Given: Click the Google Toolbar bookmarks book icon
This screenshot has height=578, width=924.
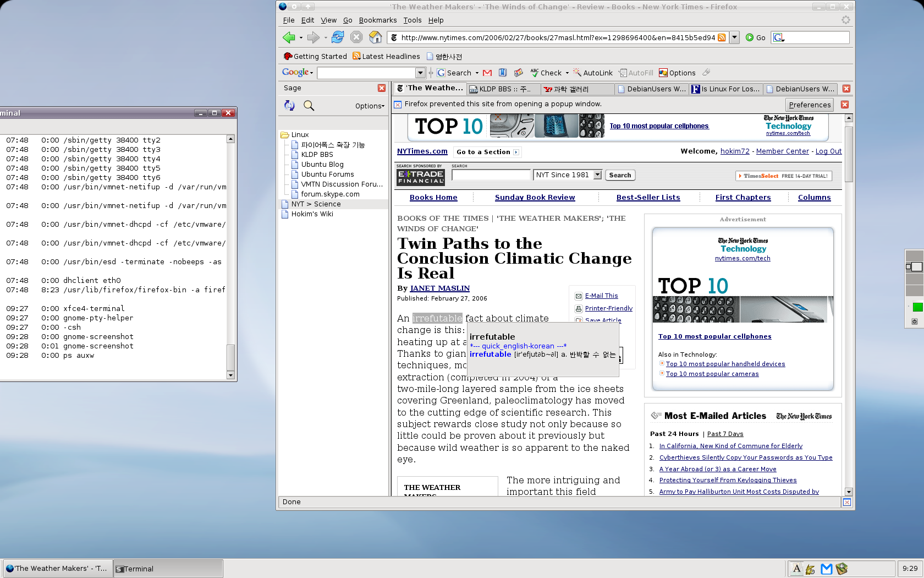Looking at the screenshot, I should (x=503, y=73).
